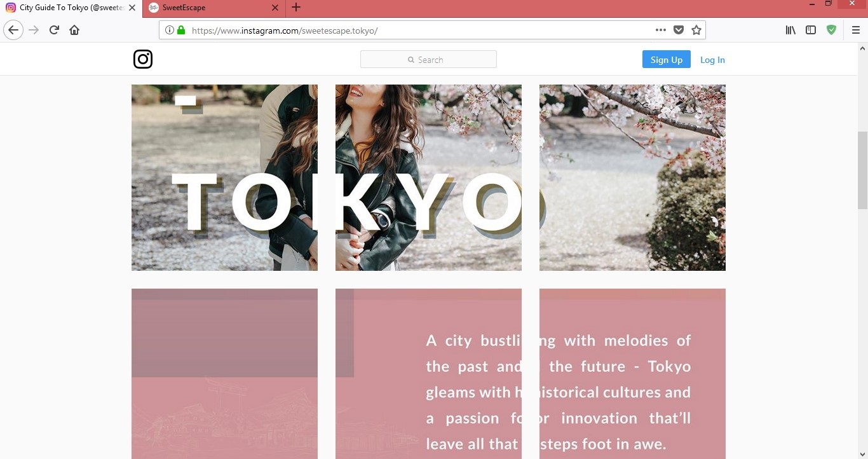Go back to the previous page

click(13, 30)
